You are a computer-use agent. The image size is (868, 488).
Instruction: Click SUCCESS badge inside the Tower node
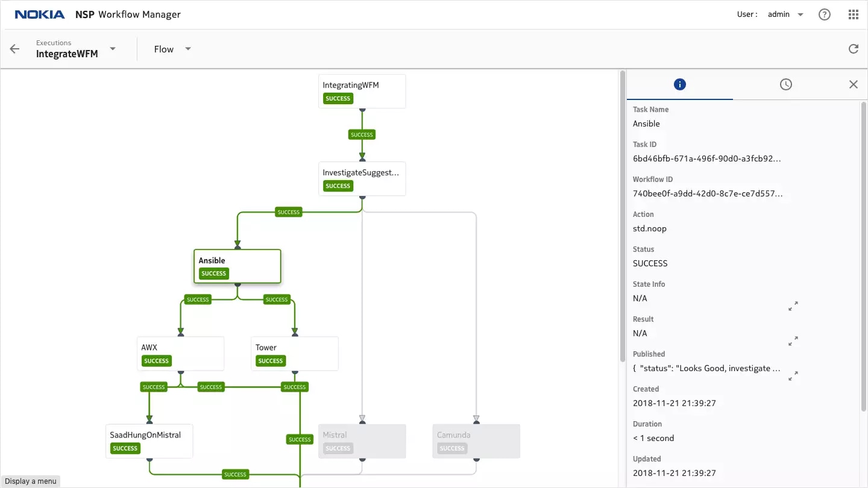270,361
